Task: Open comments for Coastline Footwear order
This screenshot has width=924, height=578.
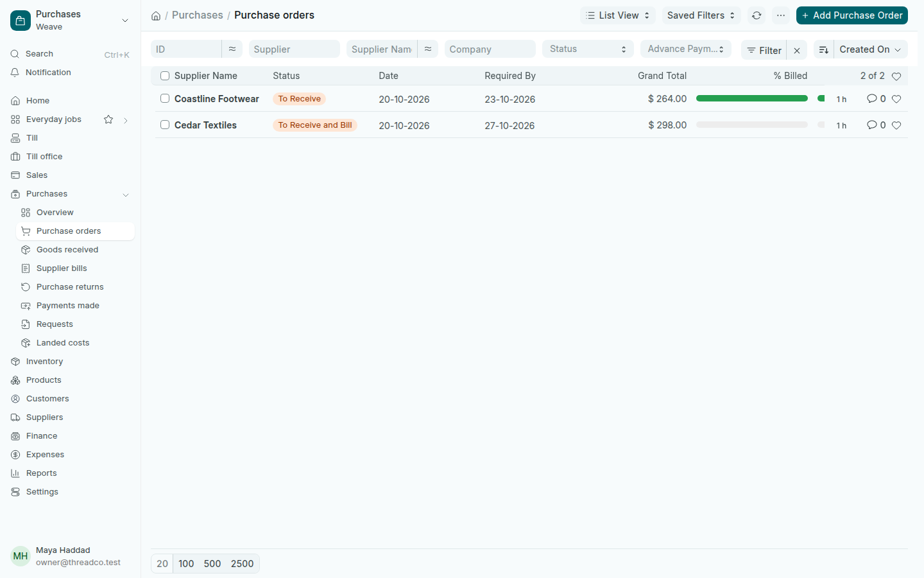Action: (x=876, y=99)
